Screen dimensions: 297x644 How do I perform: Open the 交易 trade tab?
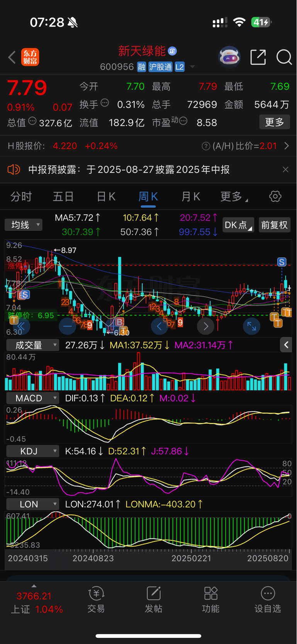click(x=96, y=600)
